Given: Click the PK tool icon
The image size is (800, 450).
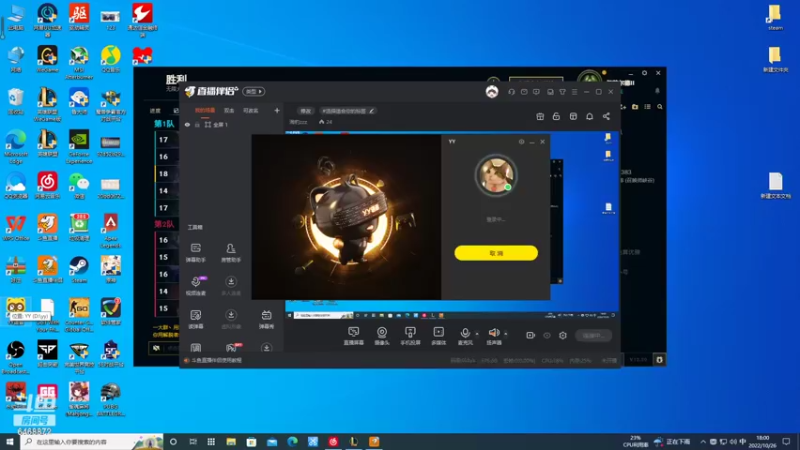Looking at the screenshot, I should coord(231,348).
